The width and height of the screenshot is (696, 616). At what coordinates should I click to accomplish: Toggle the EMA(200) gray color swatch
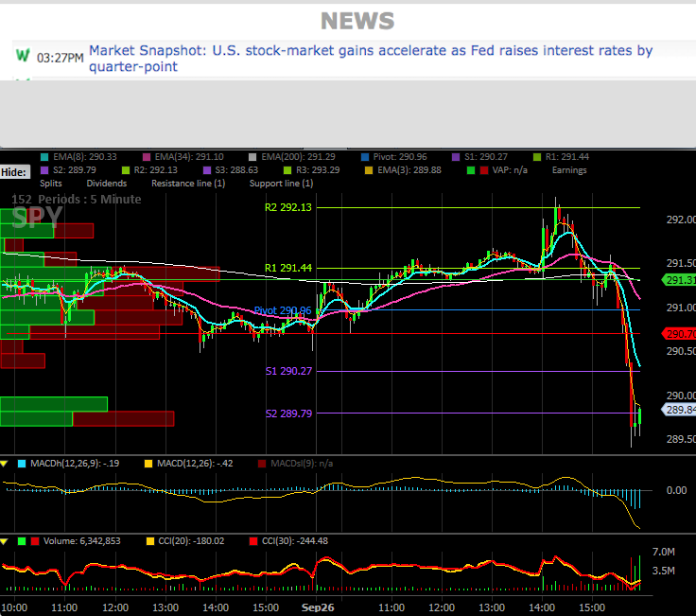(x=252, y=157)
